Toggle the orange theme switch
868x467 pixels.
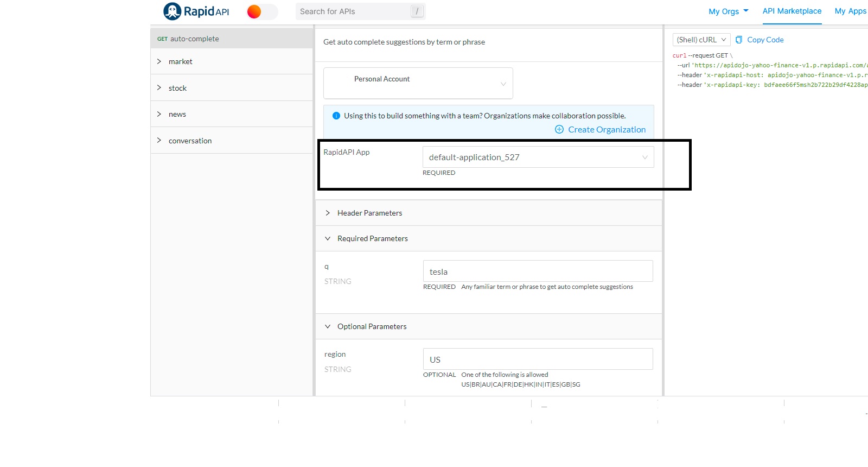(262, 11)
